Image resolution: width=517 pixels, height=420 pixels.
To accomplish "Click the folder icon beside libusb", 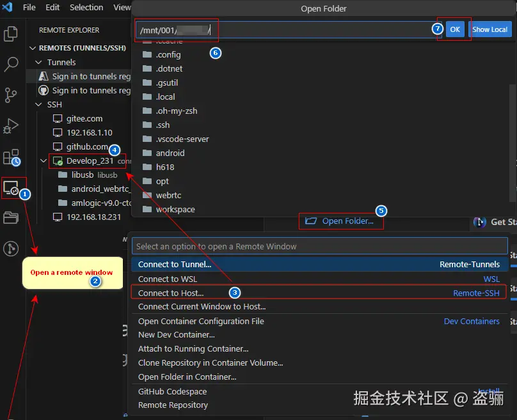I will tap(63, 175).
